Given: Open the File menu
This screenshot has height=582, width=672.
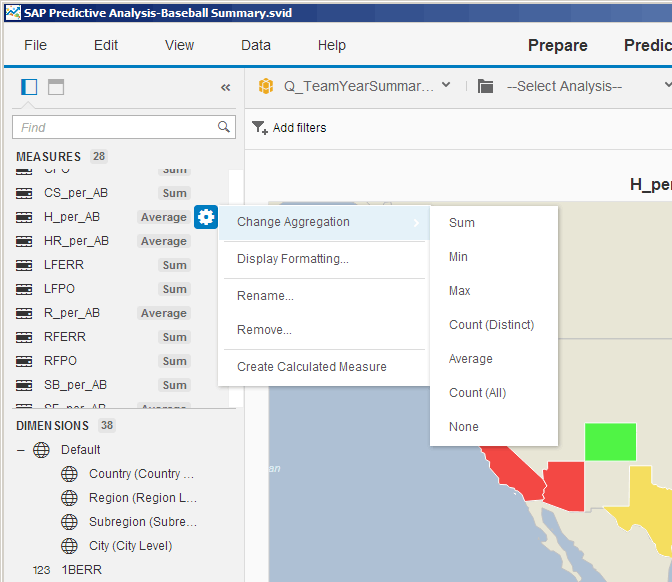Looking at the screenshot, I should pyautogui.click(x=35, y=45).
